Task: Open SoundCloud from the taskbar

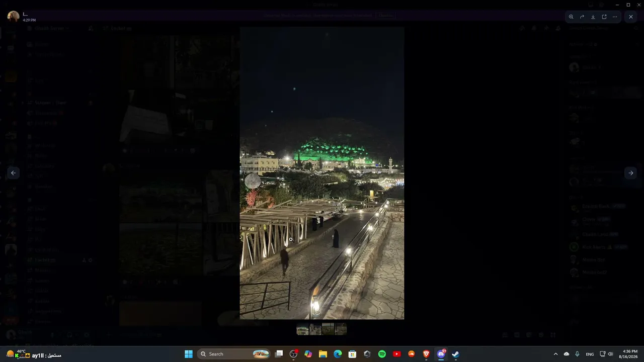Action: (x=412, y=354)
